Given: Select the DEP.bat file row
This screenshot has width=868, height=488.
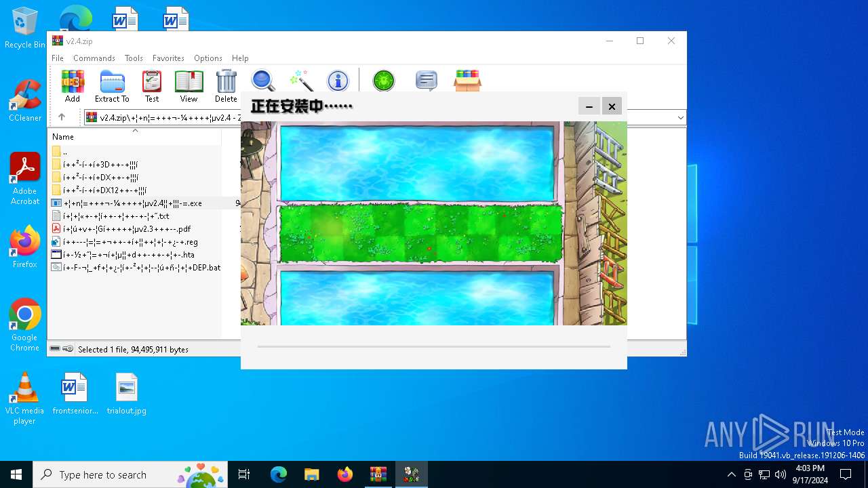Looking at the screenshot, I should pos(136,268).
